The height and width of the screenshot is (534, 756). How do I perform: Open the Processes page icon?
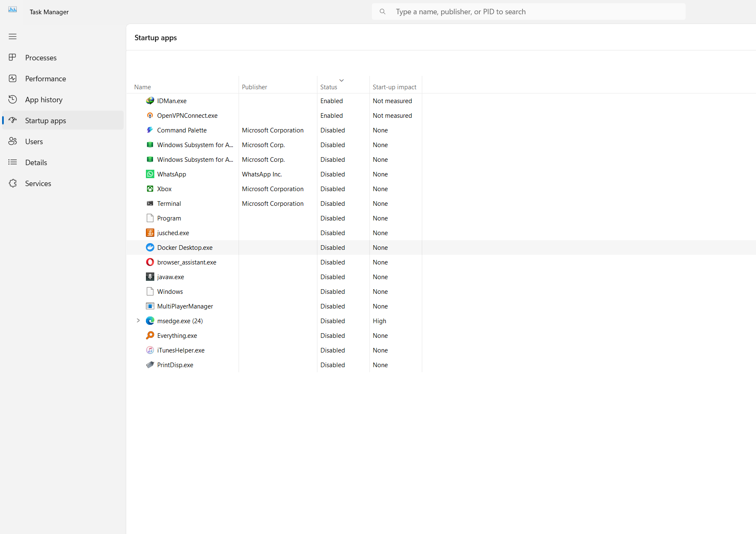[x=13, y=57]
